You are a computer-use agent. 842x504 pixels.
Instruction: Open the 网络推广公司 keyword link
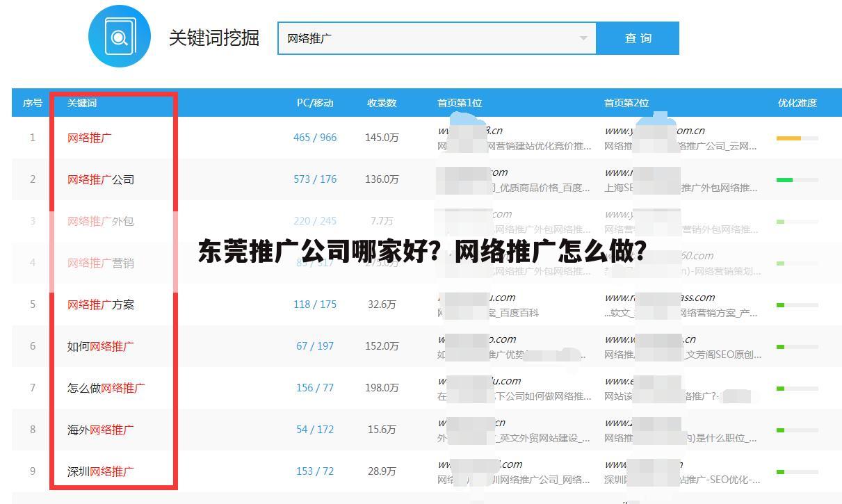click(102, 179)
